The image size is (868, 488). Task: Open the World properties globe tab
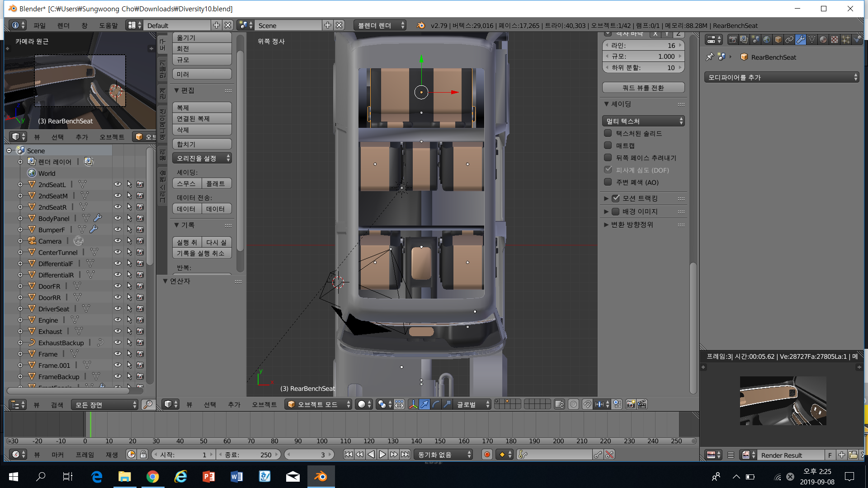[767, 40]
